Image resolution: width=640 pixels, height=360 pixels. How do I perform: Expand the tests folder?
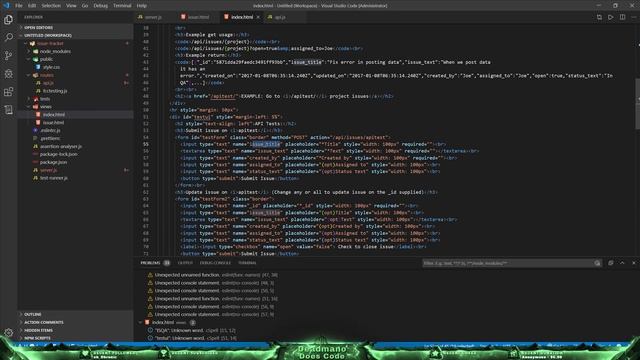(45, 99)
